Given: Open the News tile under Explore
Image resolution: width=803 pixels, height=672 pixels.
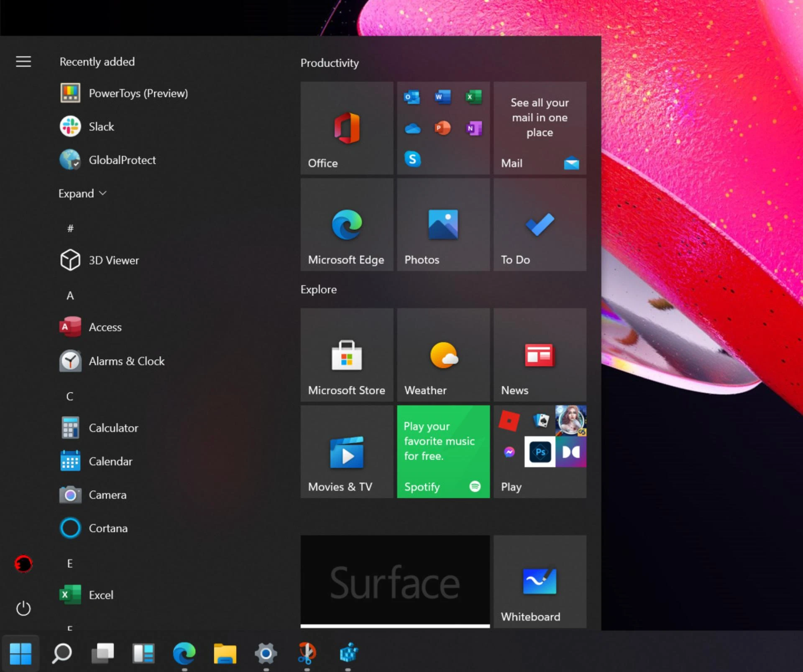Looking at the screenshot, I should tap(540, 355).
